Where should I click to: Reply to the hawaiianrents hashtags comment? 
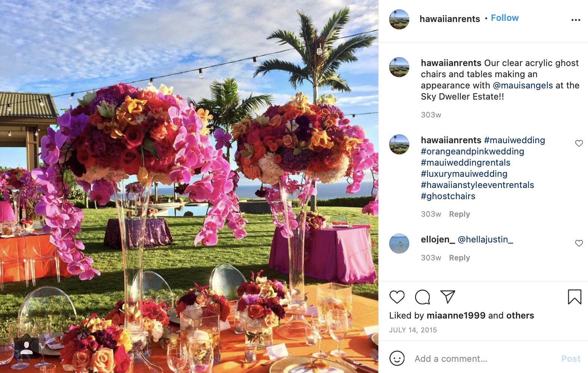pyautogui.click(x=459, y=214)
